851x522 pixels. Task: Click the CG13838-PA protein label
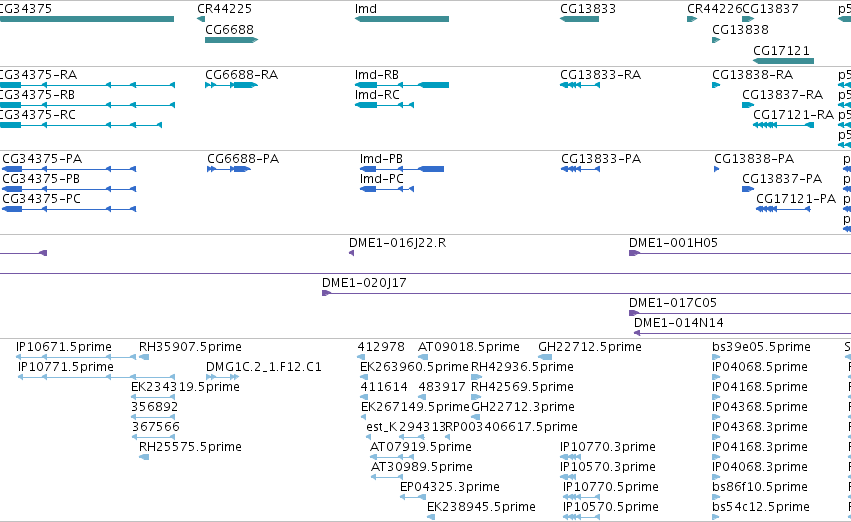pyautogui.click(x=754, y=158)
